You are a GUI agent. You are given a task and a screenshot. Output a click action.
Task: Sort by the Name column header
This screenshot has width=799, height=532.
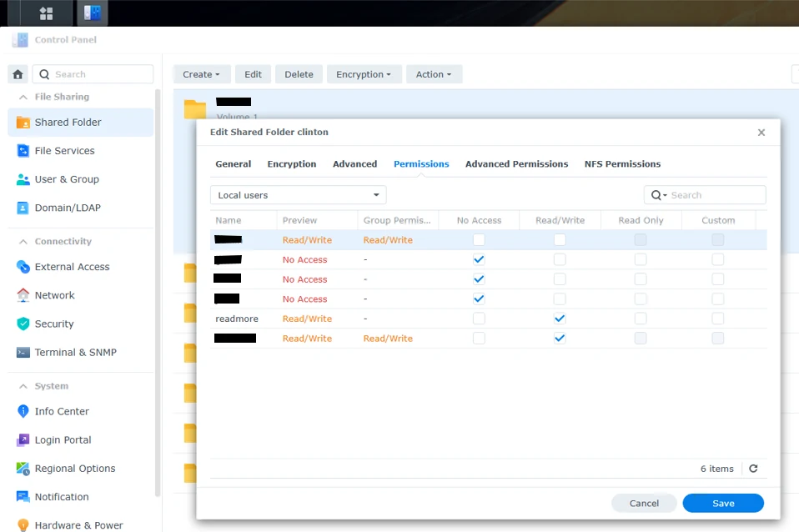click(244, 221)
